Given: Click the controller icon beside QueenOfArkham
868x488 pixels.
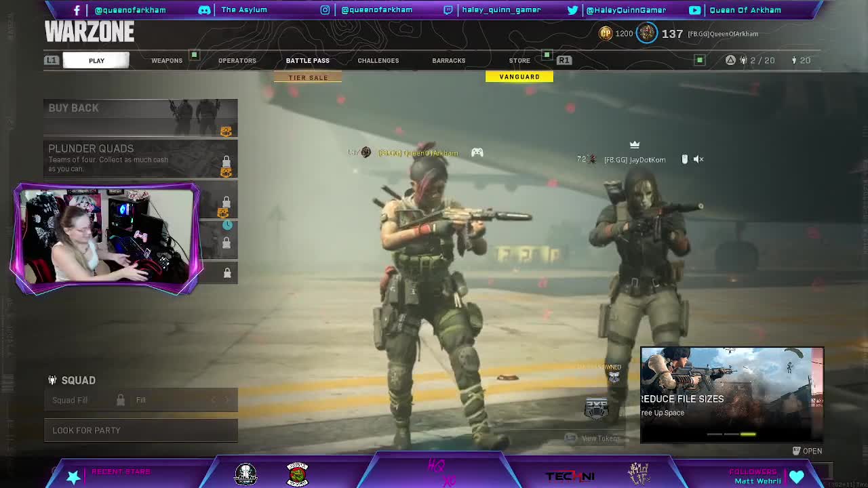Looking at the screenshot, I should (x=477, y=152).
